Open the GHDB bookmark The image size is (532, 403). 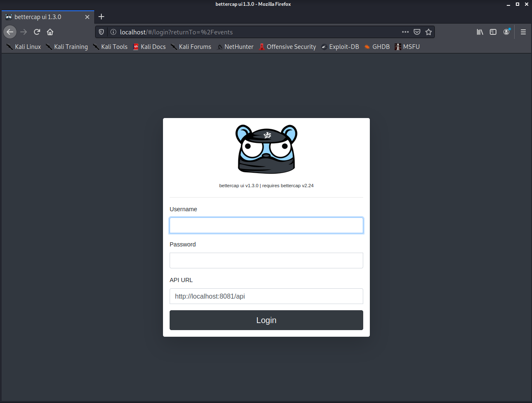coord(377,47)
